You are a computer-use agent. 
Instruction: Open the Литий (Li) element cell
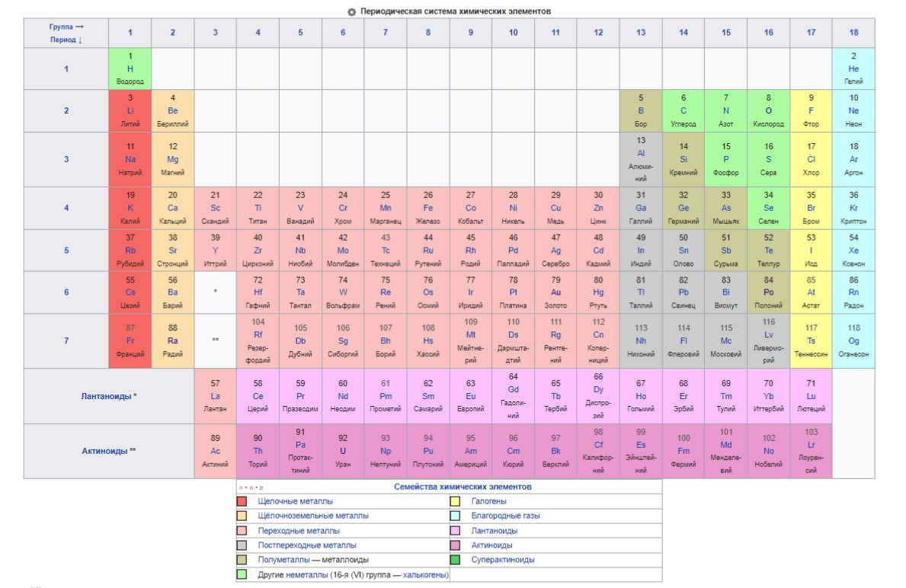(130, 110)
